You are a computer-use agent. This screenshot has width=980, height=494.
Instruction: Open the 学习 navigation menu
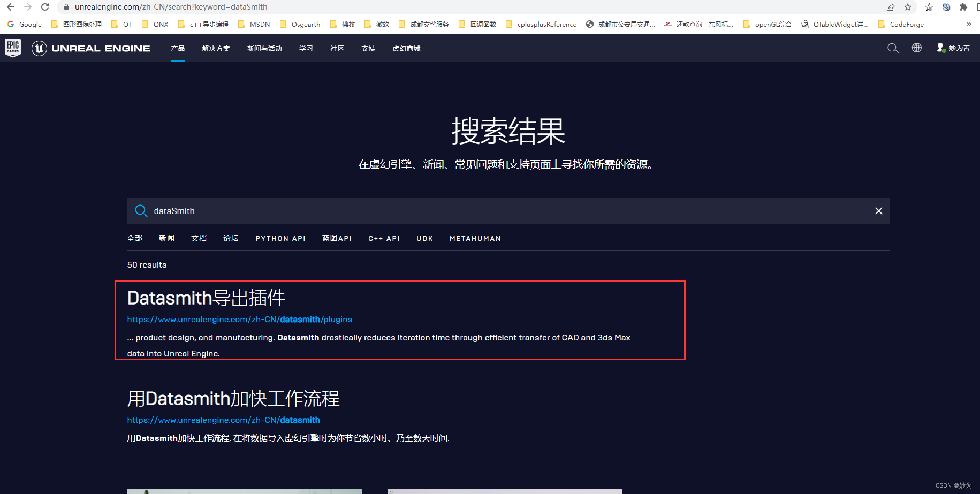(x=306, y=48)
